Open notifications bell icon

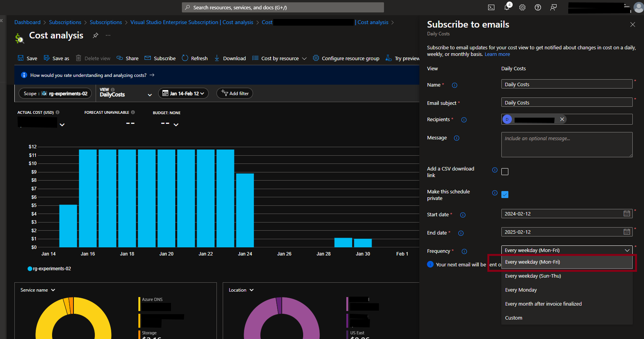coord(507,7)
